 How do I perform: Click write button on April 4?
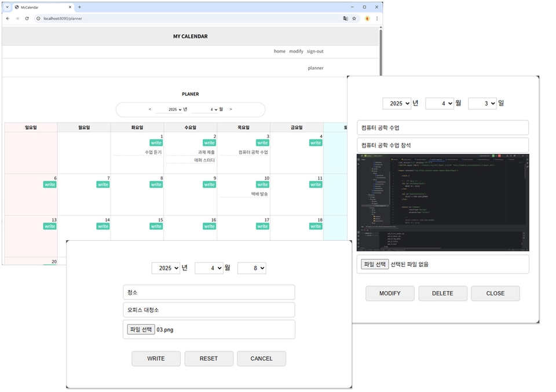316,143
